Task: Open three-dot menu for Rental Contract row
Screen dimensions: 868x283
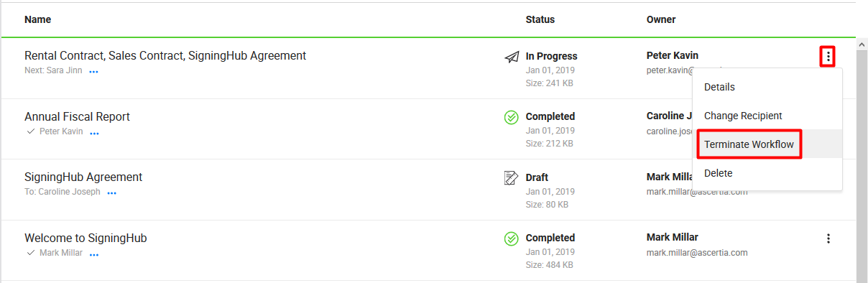Action: click(x=828, y=56)
